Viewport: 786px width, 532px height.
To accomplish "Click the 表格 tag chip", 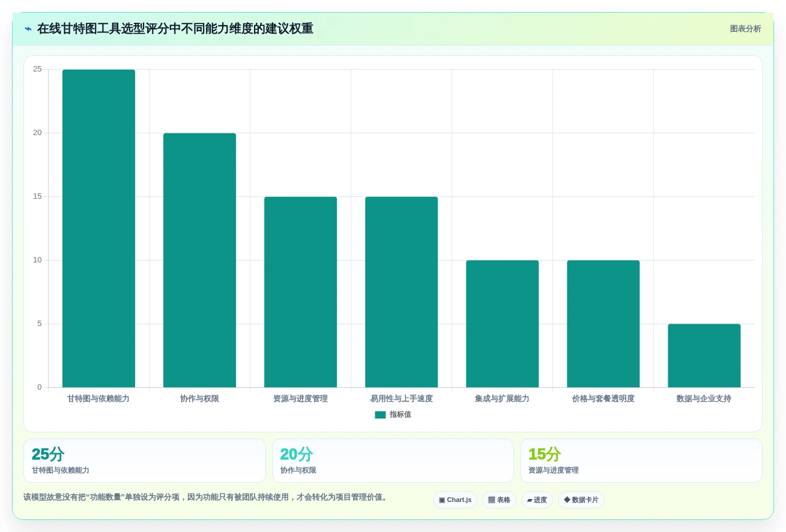I will (499, 500).
